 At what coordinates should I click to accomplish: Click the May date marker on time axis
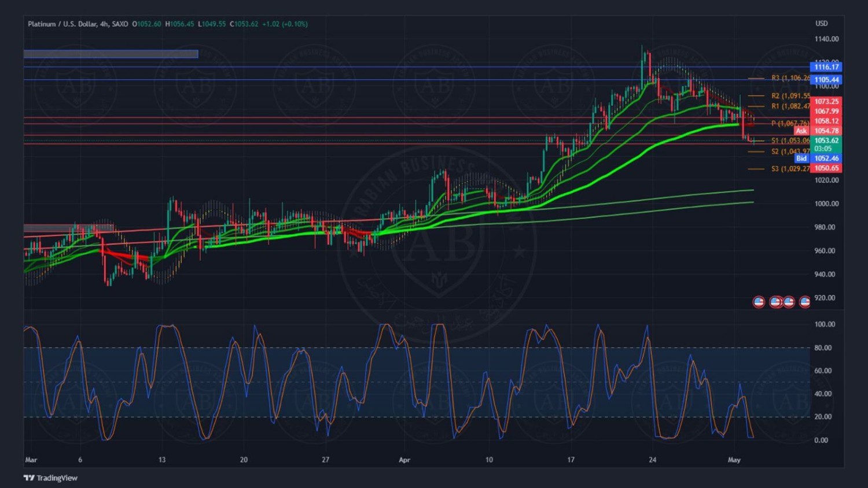pos(734,460)
